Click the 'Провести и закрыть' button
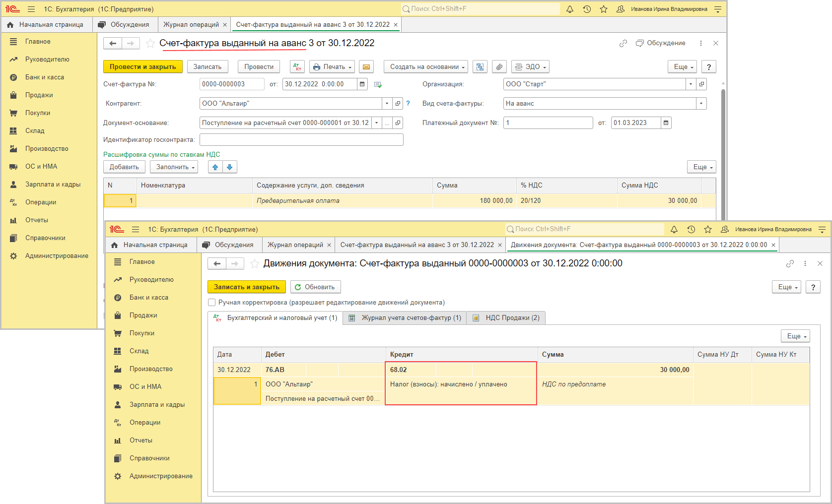The height and width of the screenshot is (504, 832). pos(142,67)
